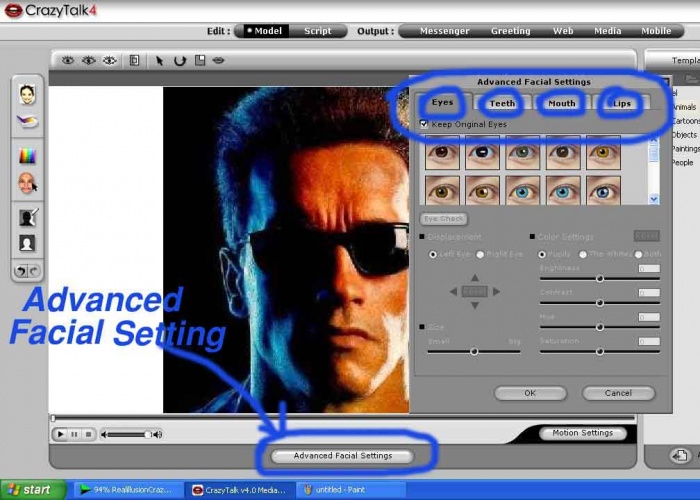
Task: Select the rotate tool icon
Action: (x=180, y=61)
